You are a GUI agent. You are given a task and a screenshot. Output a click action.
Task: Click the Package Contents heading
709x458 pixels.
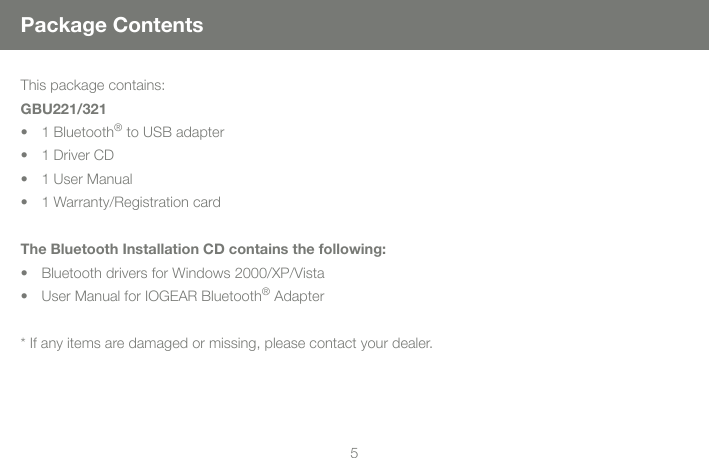(112, 25)
